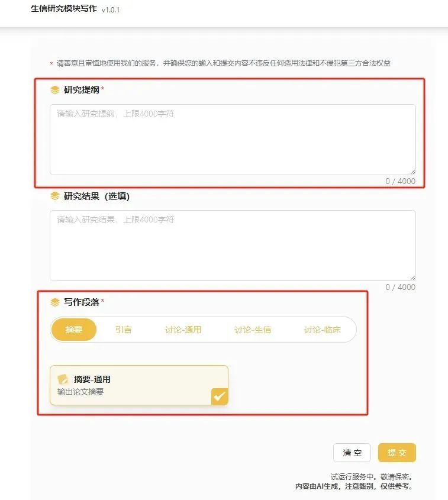
Task: Click the 生信研究模块写作 page title
Action: pyautogui.click(x=64, y=9)
